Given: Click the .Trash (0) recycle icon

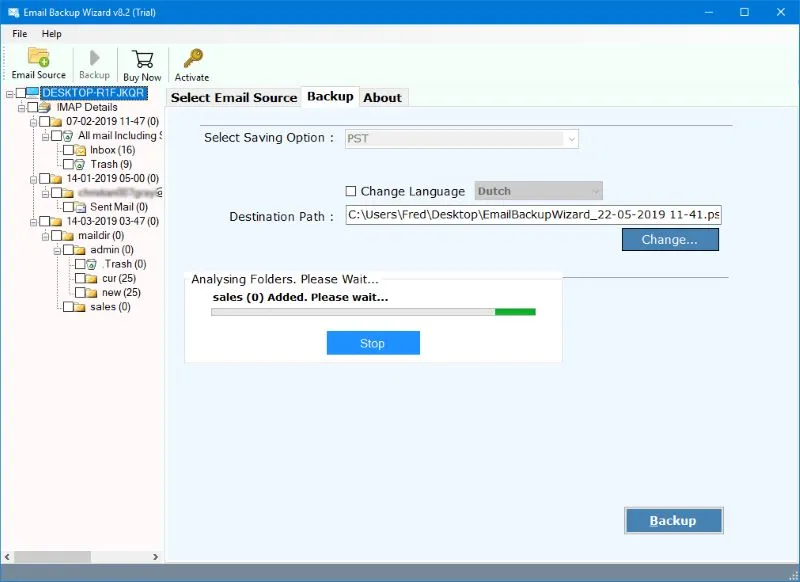Looking at the screenshot, I should pos(92,264).
